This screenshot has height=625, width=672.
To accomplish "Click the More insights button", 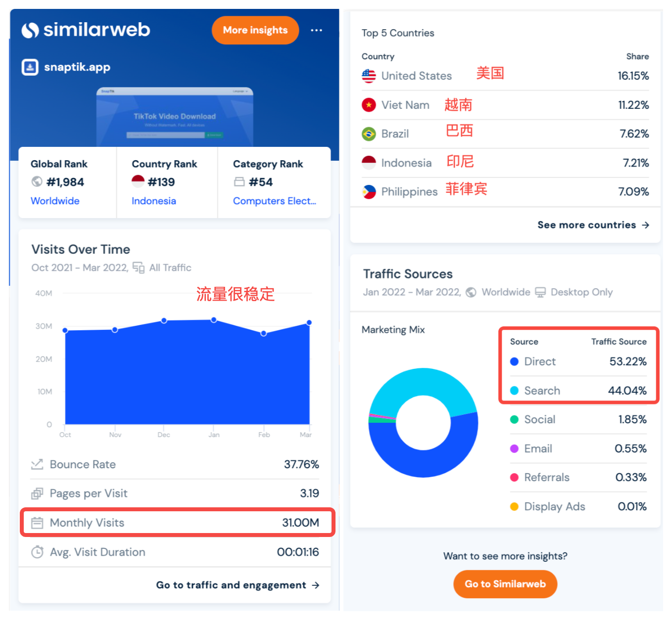I will tap(255, 30).
